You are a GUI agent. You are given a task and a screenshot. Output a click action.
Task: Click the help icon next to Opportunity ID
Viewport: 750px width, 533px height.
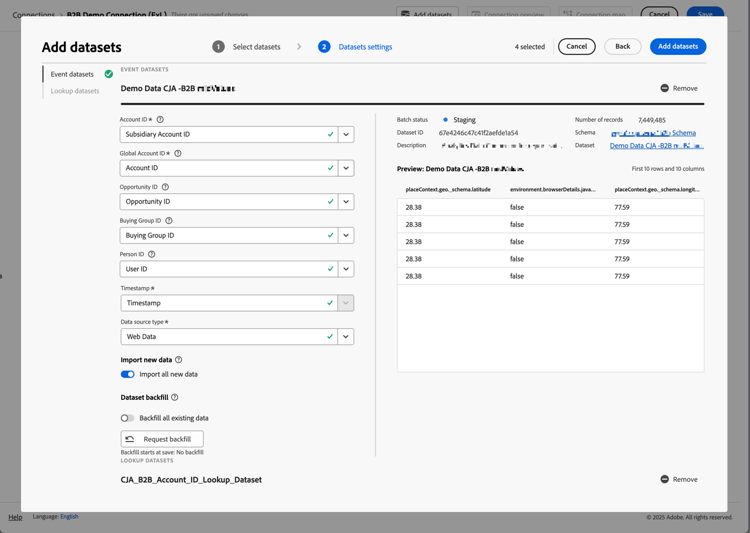(165, 187)
